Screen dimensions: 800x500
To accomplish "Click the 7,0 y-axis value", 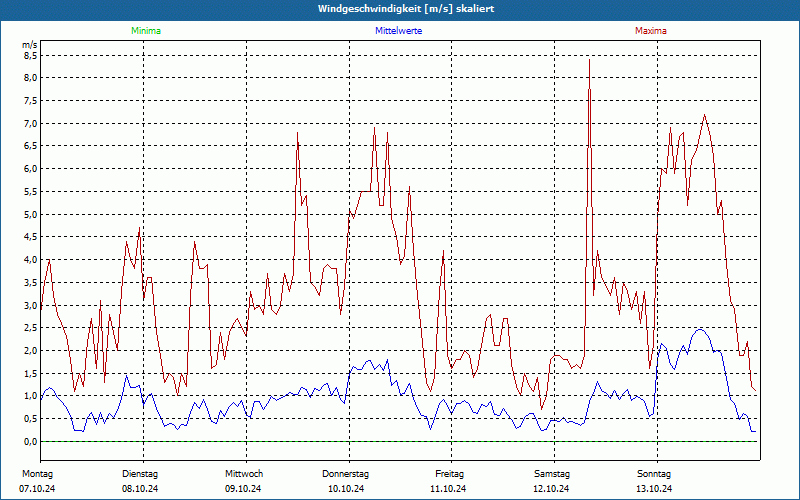I will [31, 123].
